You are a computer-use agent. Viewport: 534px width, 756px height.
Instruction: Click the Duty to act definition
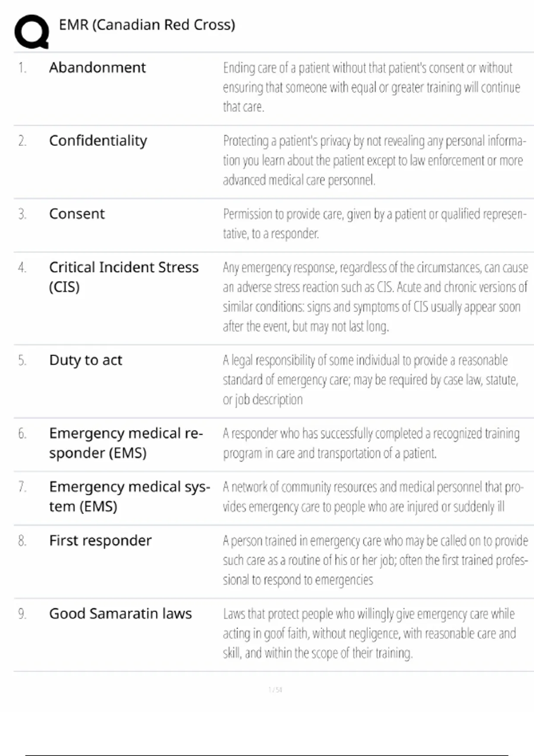point(370,379)
